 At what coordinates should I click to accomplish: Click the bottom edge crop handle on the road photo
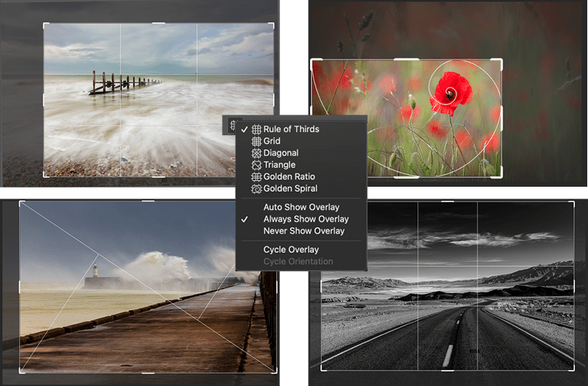[448, 371]
